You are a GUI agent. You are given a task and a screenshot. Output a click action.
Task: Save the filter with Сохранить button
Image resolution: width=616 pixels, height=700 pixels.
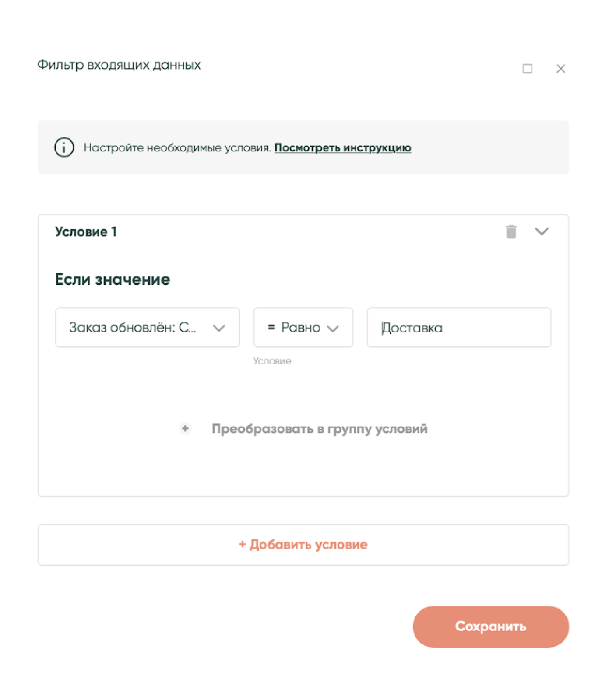[x=490, y=626]
